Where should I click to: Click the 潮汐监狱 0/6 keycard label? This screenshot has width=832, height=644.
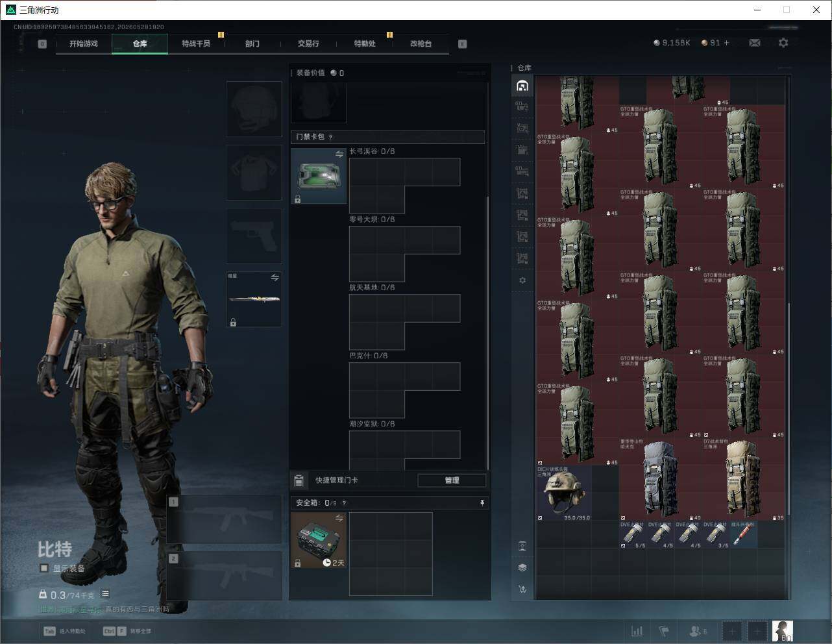tap(372, 424)
